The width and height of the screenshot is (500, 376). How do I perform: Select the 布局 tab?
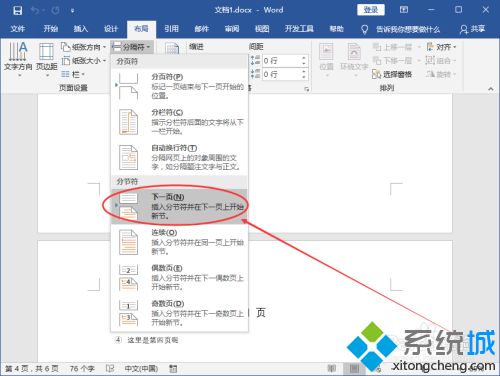141,29
